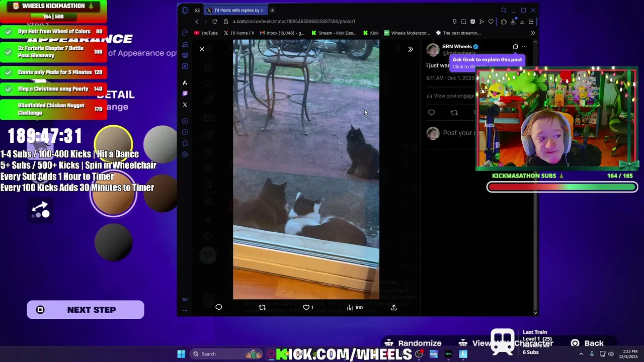This screenshot has width=644, height=362.
Task: Select the 'Posts with replies' tab
Action: 235,10
